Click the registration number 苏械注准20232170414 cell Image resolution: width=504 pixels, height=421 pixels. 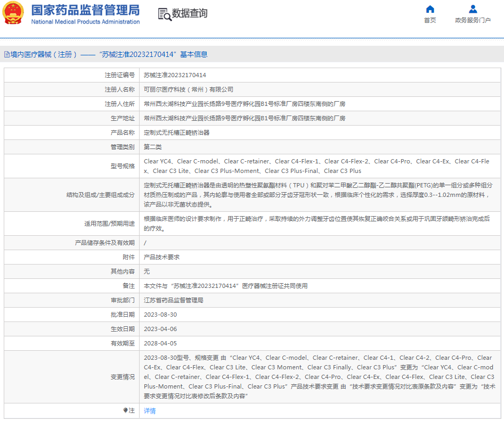(320, 75)
